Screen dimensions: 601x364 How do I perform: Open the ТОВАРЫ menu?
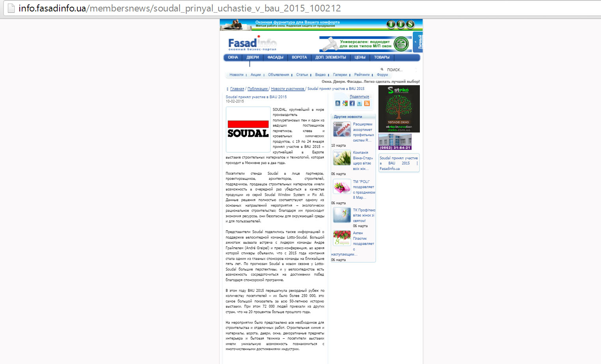(382, 58)
